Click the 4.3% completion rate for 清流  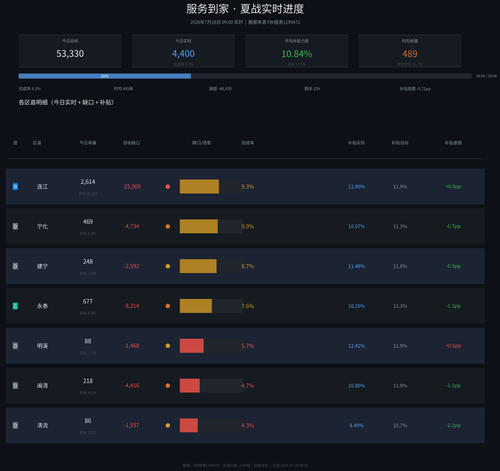[x=248, y=425]
